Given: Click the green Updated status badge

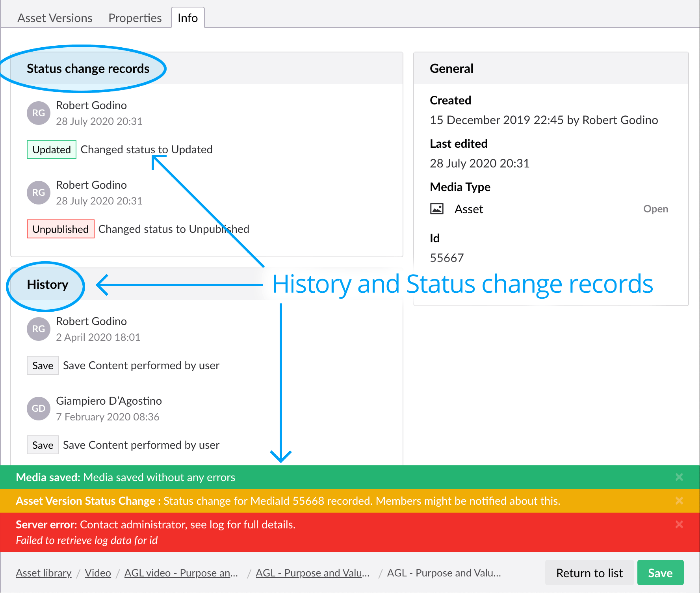Looking at the screenshot, I should pyautogui.click(x=52, y=150).
